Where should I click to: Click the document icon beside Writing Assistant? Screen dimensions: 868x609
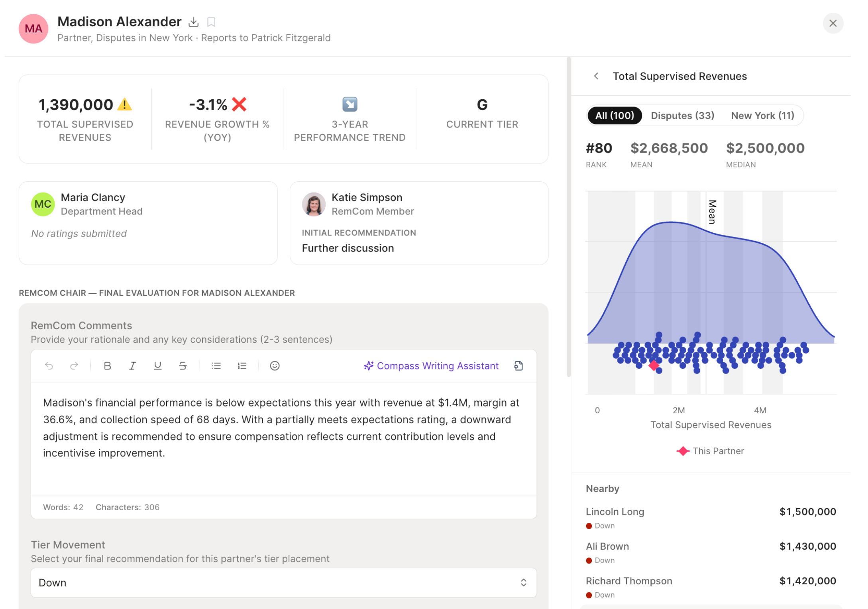[518, 365]
